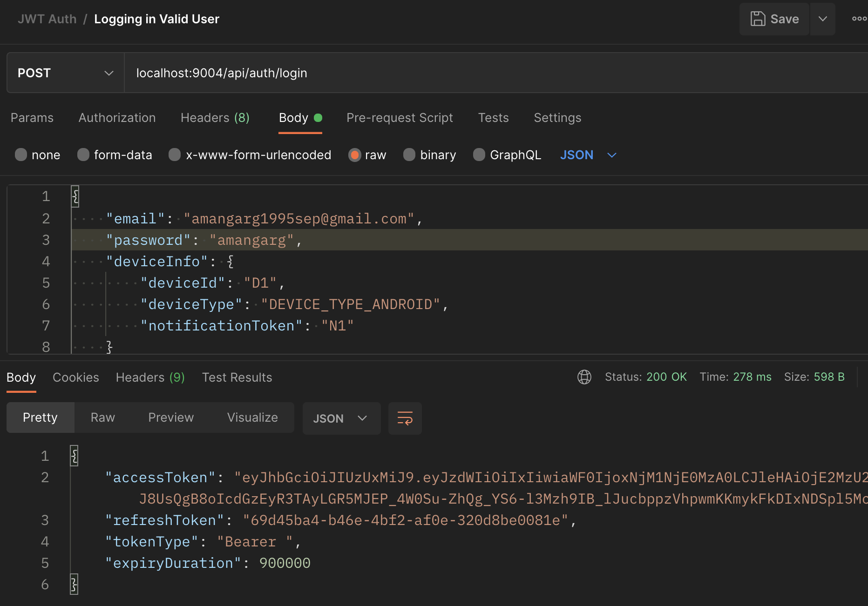Screen dimensions: 868x606
Task: Open the request Headers (8) tab
Action: 215,118
